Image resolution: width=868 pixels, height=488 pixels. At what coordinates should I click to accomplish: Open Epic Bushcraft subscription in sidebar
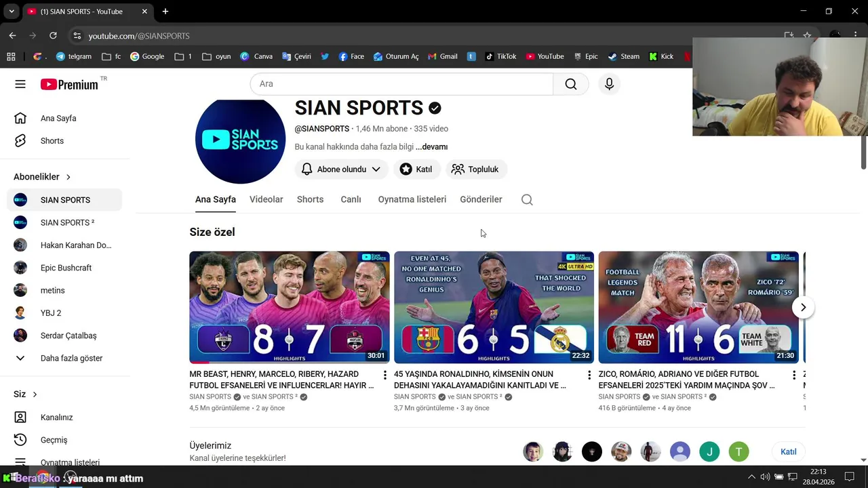[64, 268]
